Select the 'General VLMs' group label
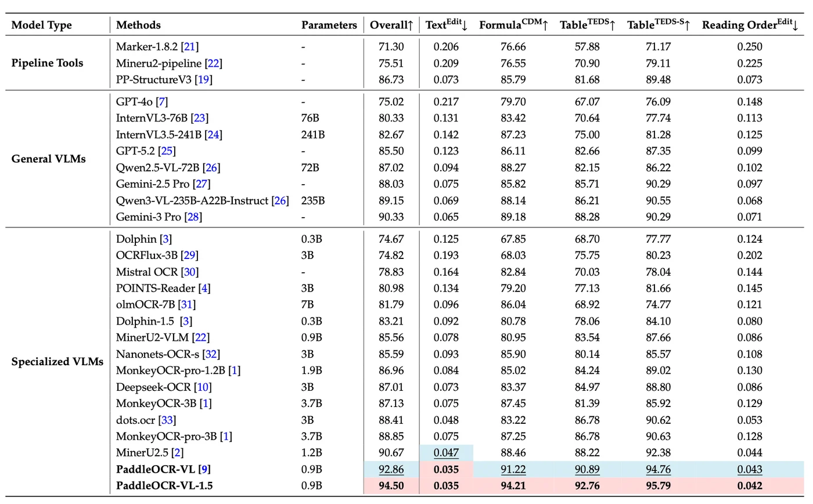This screenshot has height=504, width=813. click(x=49, y=159)
